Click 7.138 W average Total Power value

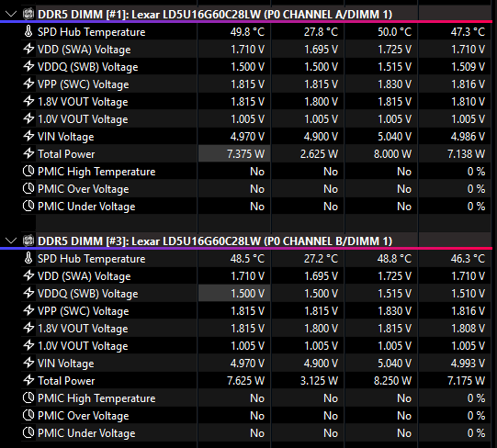coord(467,154)
